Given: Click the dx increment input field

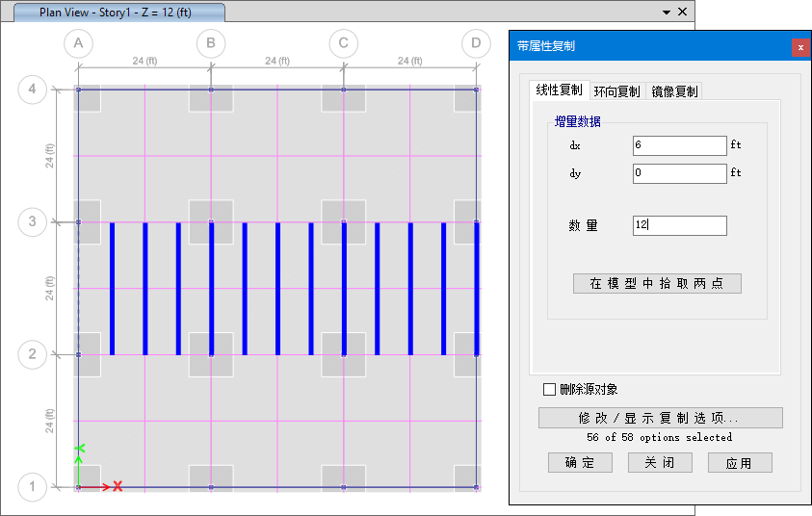Looking at the screenshot, I should (x=679, y=145).
